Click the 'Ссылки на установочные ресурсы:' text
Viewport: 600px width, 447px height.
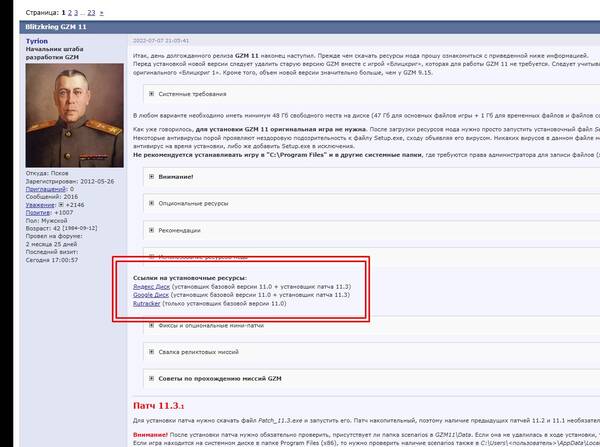point(190,278)
